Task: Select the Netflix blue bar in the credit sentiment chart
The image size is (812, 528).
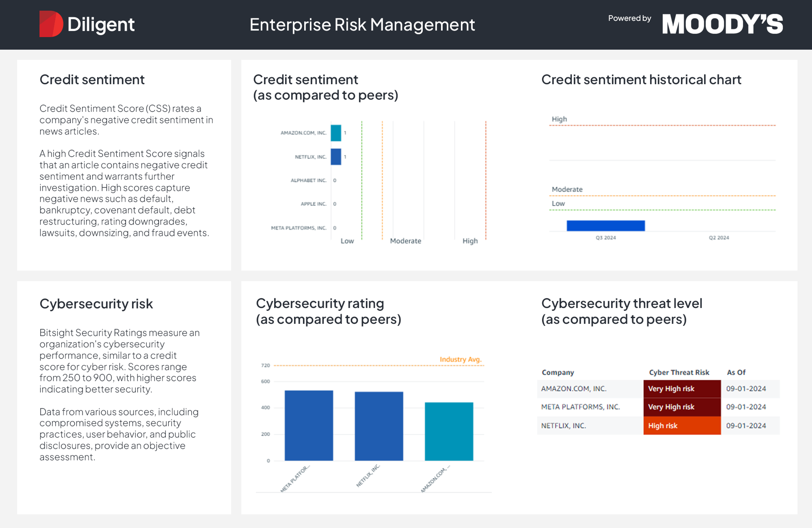Action: pyautogui.click(x=336, y=157)
